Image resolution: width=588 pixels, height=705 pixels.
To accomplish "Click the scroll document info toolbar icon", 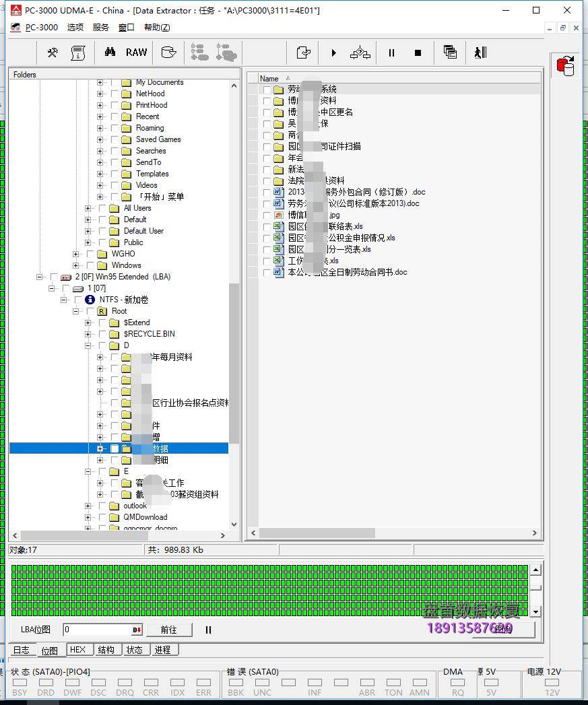I will [78, 53].
